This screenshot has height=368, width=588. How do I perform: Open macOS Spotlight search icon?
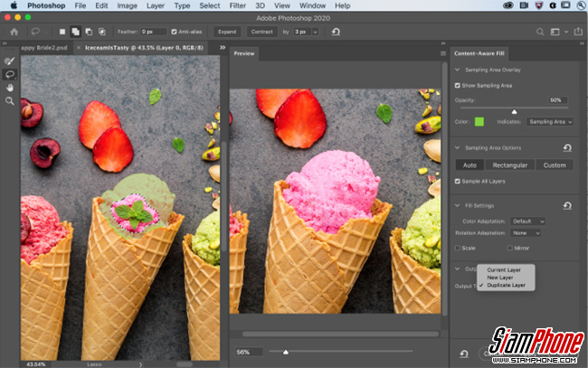coord(582,5)
